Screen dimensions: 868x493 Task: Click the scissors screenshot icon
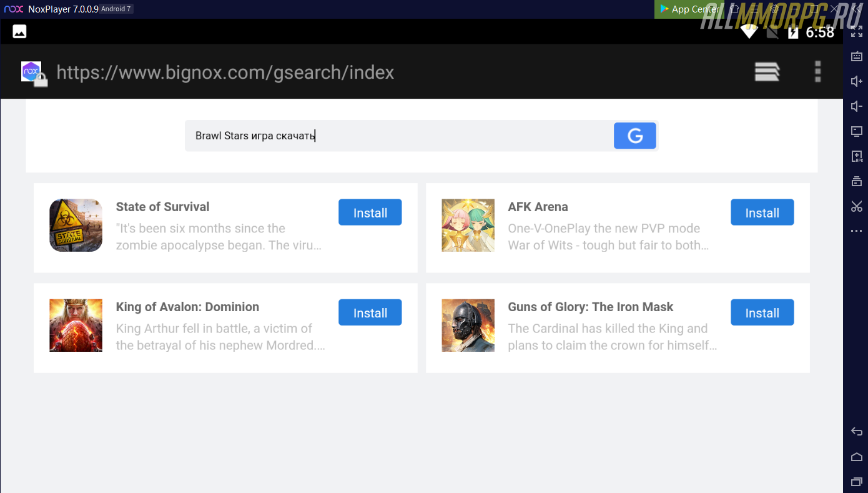857,206
